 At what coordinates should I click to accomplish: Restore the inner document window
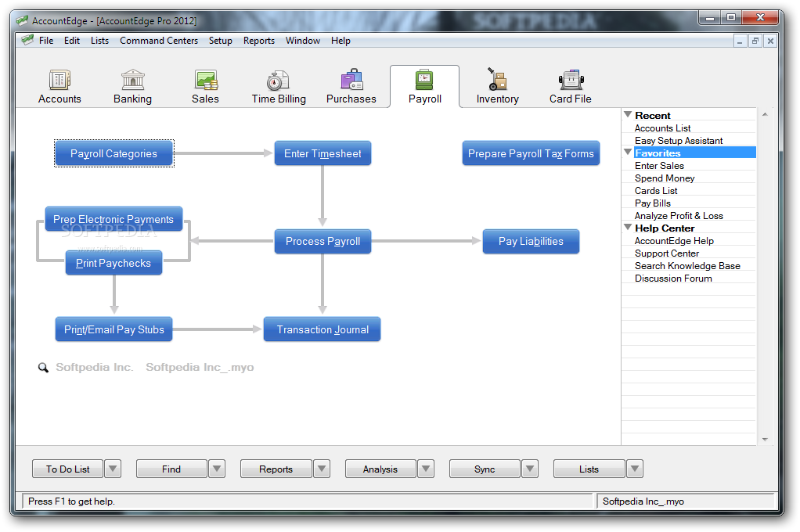click(755, 41)
